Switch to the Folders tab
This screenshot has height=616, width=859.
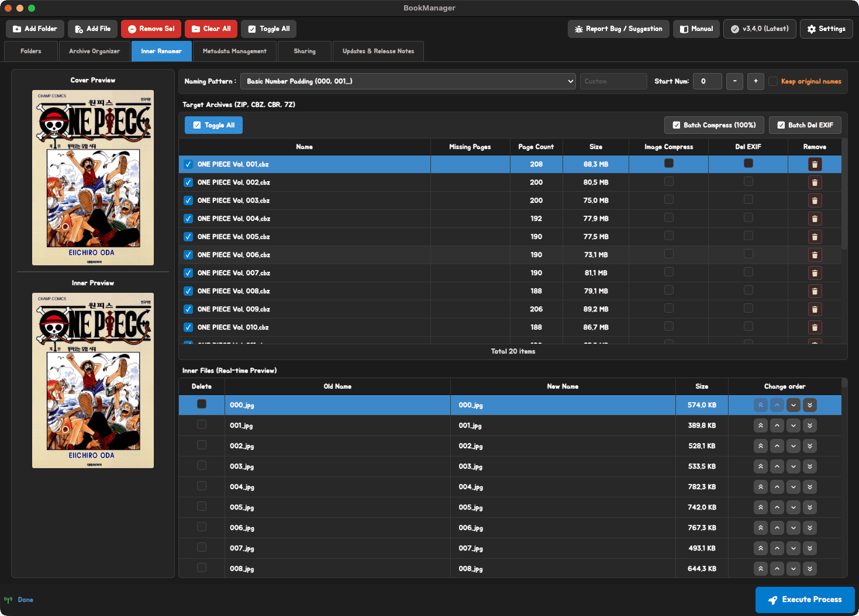pyautogui.click(x=31, y=51)
